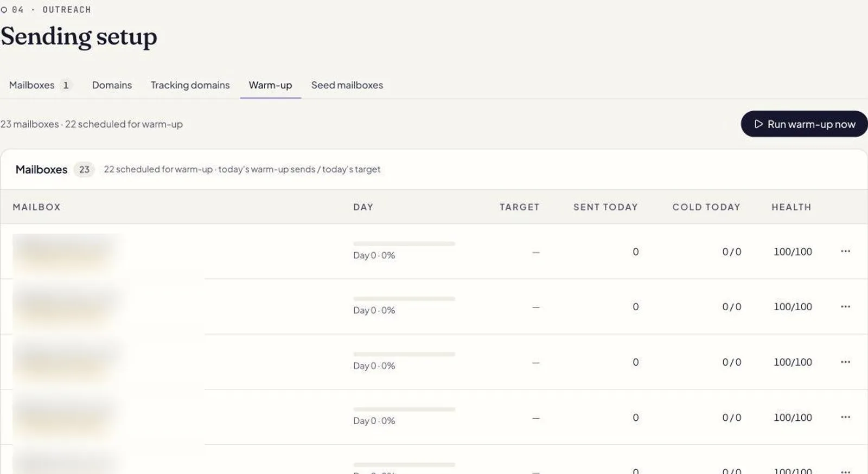Screen dimensions: 868x474
Task: Click the 100/100 health value in the second row
Action: click(x=793, y=307)
